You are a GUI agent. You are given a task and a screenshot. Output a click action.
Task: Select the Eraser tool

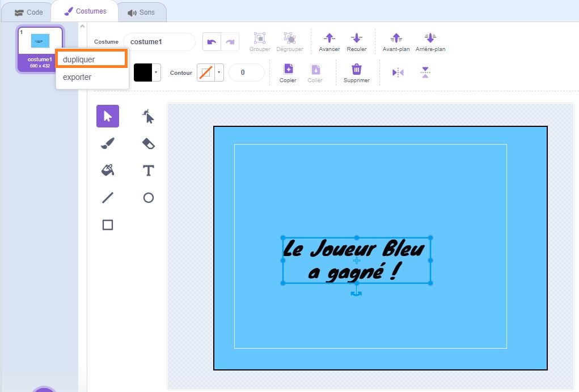click(x=148, y=143)
